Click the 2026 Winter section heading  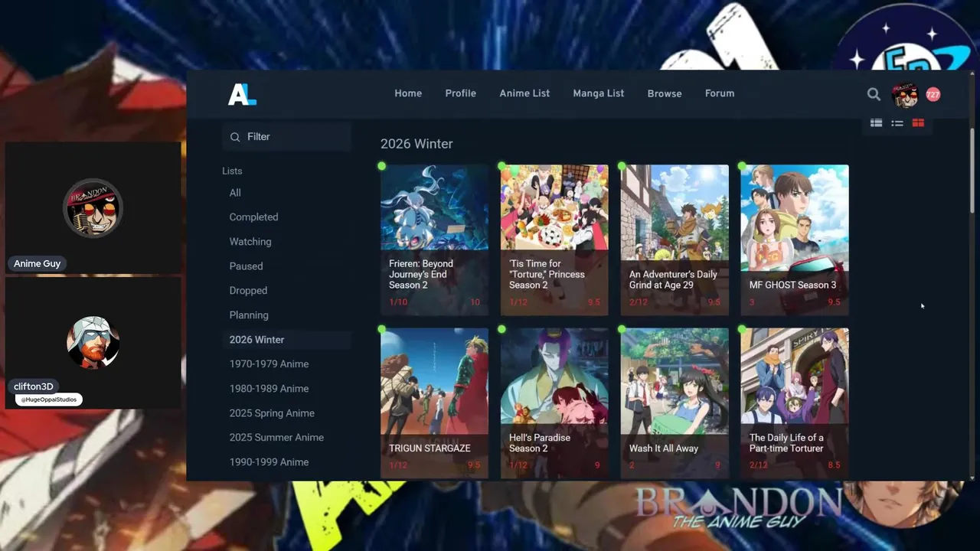[x=416, y=144]
